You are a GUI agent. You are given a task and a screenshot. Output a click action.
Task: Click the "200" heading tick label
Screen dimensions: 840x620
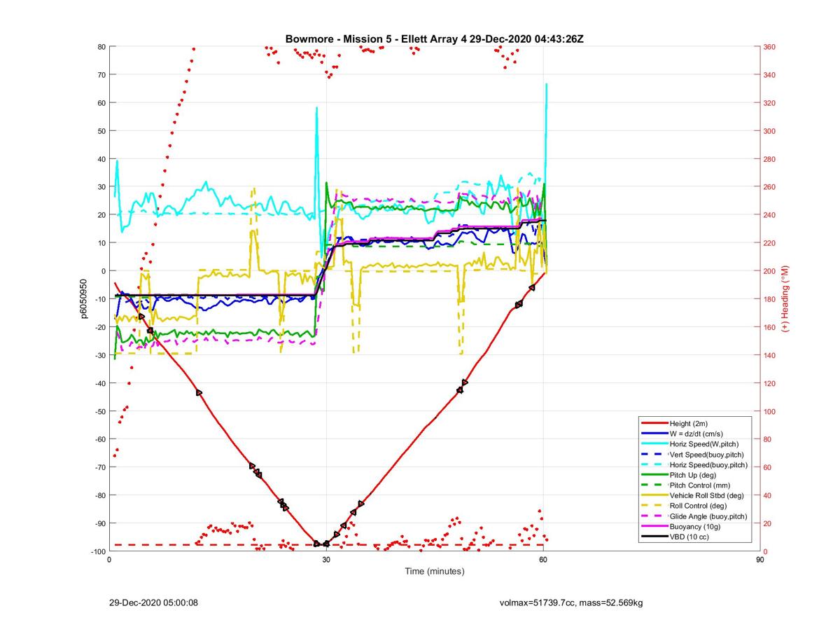[770, 271]
